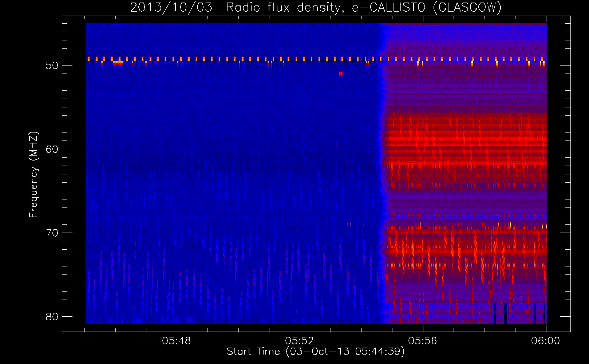The height and width of the screenshot is (364, 589).
Task: Click the 'Frequency (MHZ)' axis label
Action: coord(33,175)
